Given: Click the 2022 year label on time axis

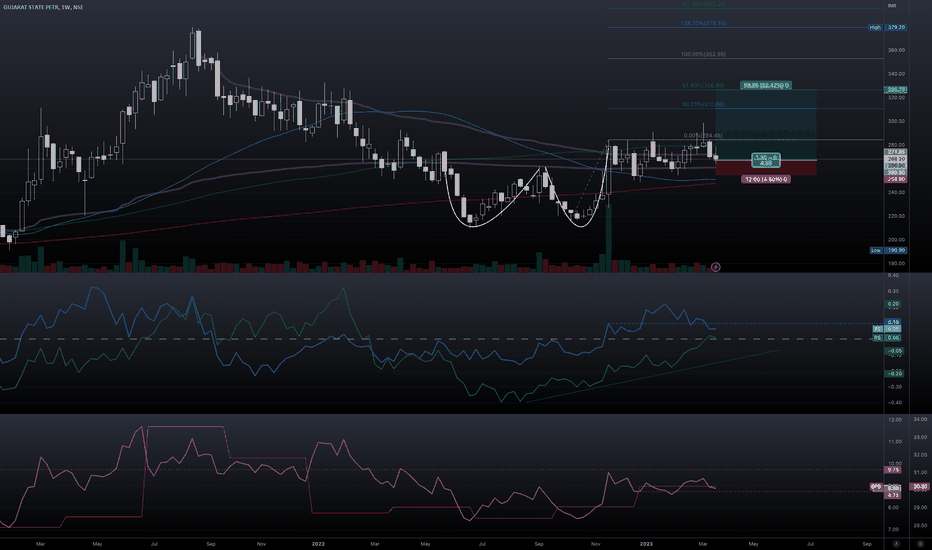Looking at the screenshot, I should [x=319, y=543].
